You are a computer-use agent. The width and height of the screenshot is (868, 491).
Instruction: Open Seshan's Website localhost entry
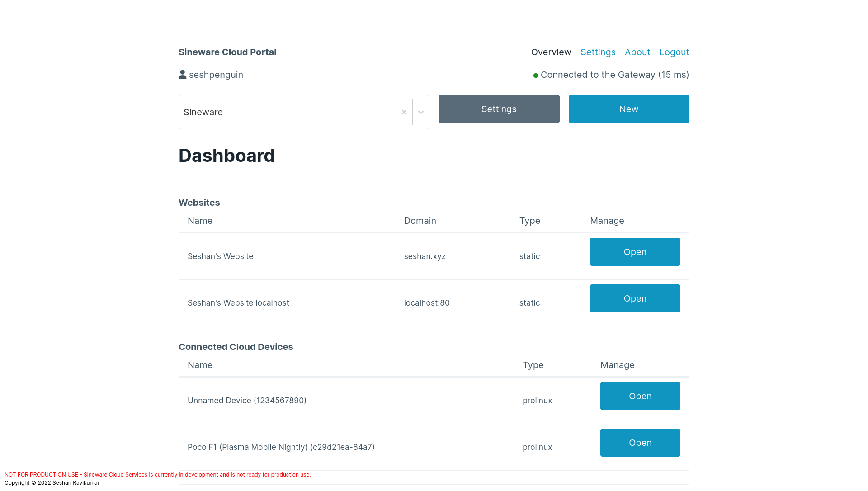tap(635, 298)
